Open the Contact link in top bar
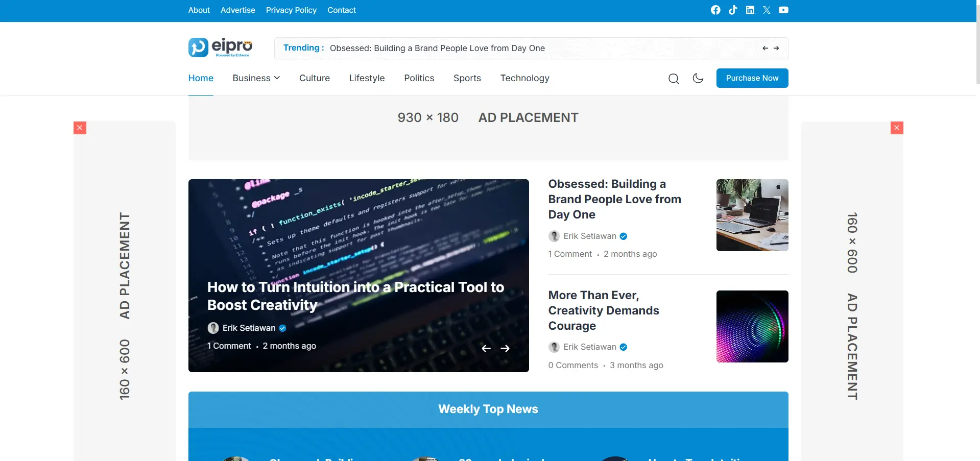This screenshot has height=461, width=980. [x=342, y=10]
